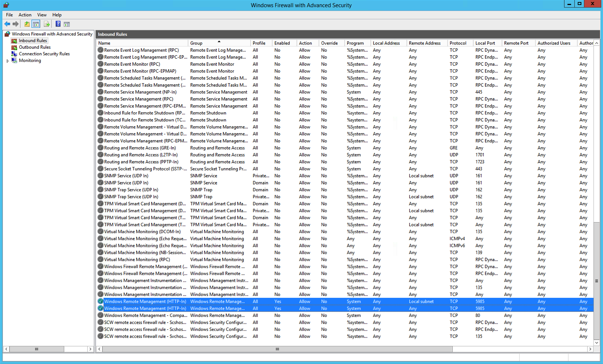
Task: Sort by the Profile column header
Action: click(261, 43)
